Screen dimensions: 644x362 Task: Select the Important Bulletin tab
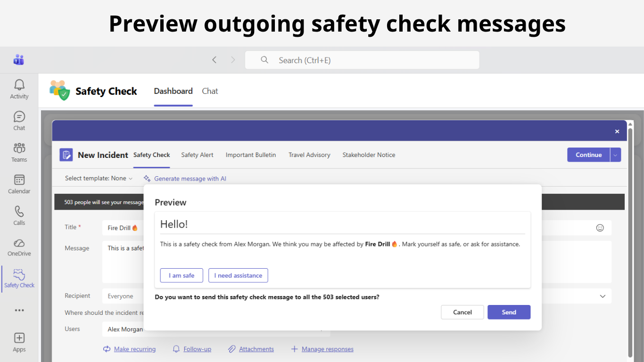(x=251, y=155)
